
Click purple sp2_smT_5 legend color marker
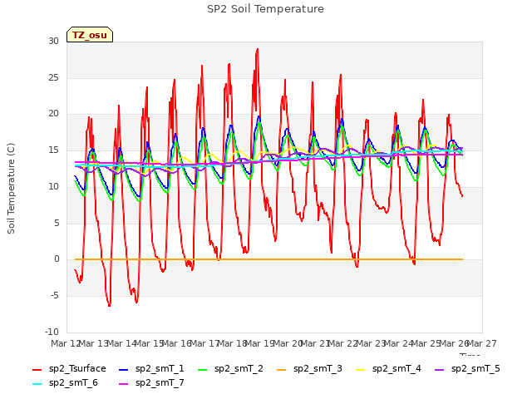point(440,369)
